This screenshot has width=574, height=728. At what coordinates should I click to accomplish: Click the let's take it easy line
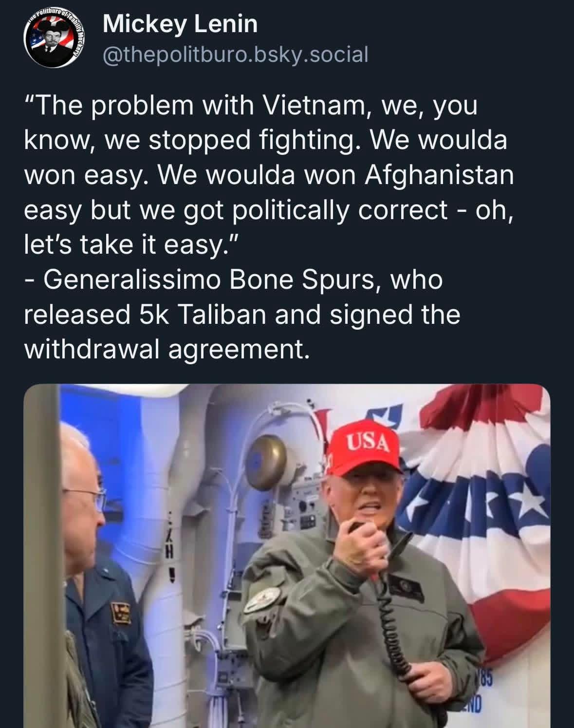tap(130, 244)
